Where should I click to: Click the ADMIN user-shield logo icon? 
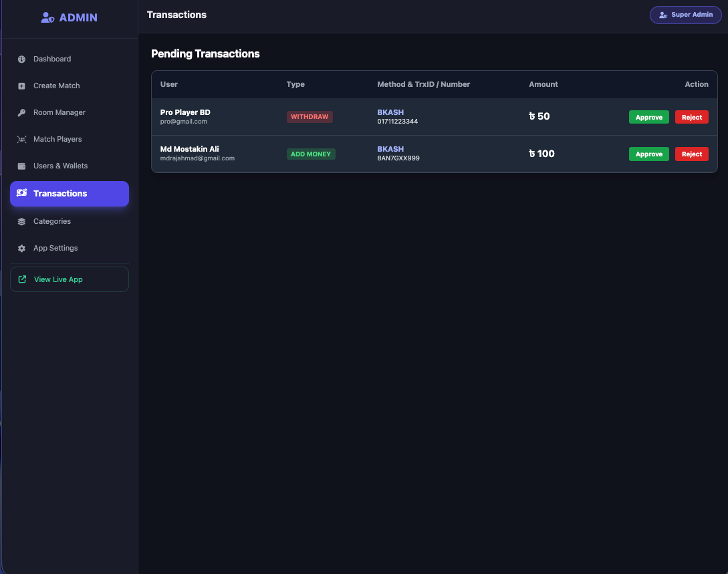(47, 17)
